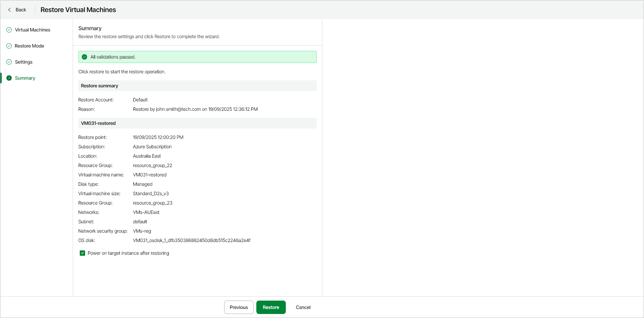The height and width of the screenshot is (318, 644).
Task: Click the Previous button
Action: coord(239,307)
